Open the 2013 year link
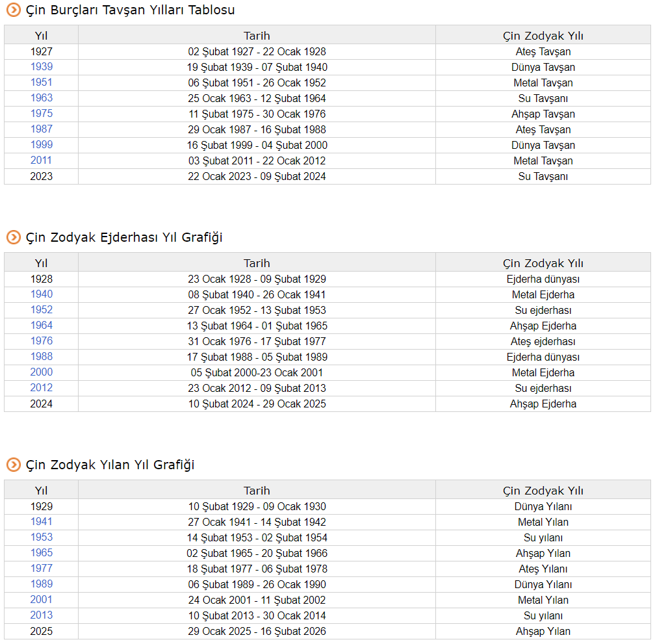The image size is (655, 644). click(42, 615)
